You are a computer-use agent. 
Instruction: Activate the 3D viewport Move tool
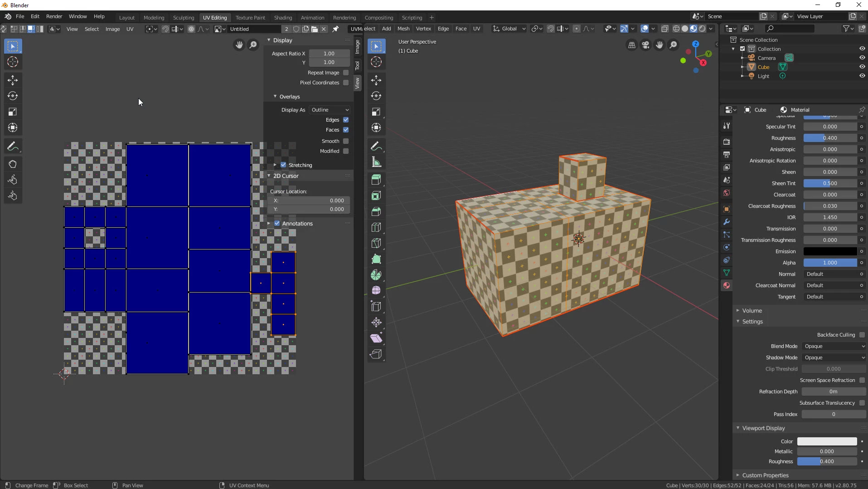pos(376,80)
